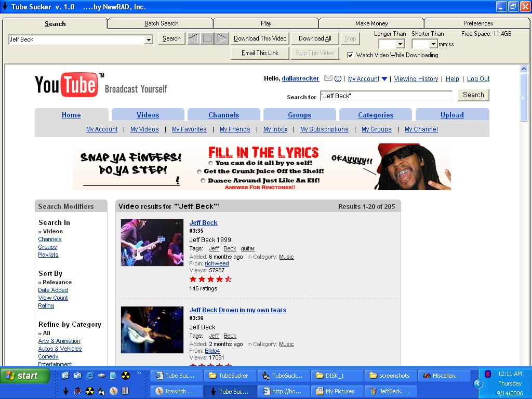This screenshot has height=399, width=532.
Task: Click the page scrollbar up arrow
Action: tap(524, 69)
